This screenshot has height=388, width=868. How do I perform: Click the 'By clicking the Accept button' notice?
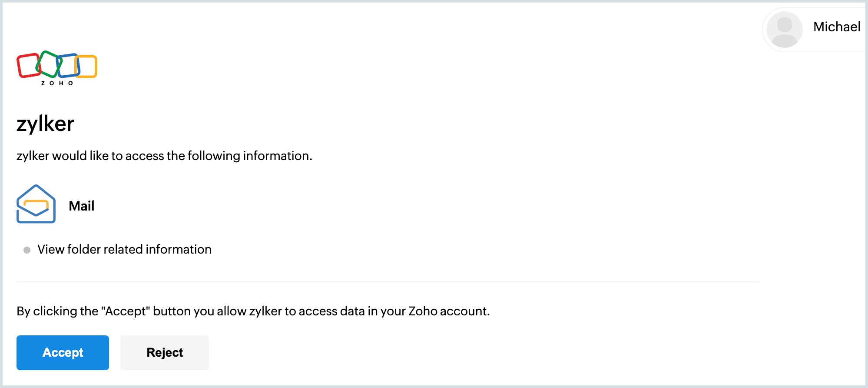coord(253,311)
